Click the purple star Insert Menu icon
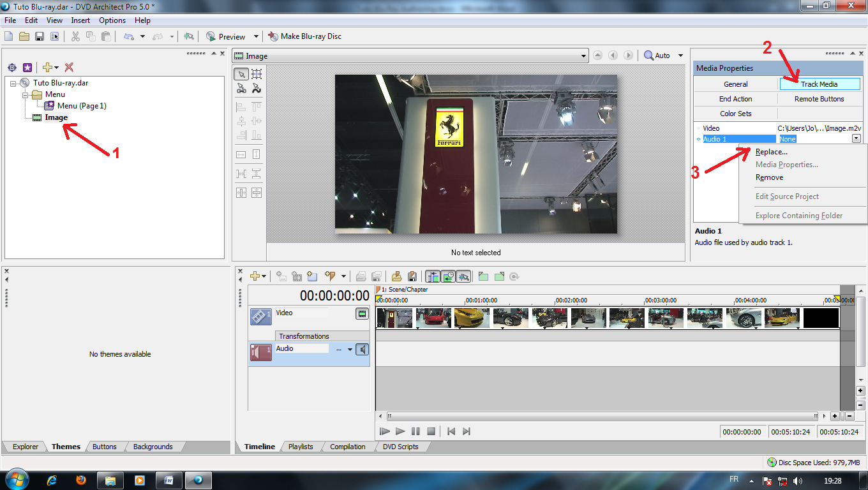868x490 pixels. (27, 67)
